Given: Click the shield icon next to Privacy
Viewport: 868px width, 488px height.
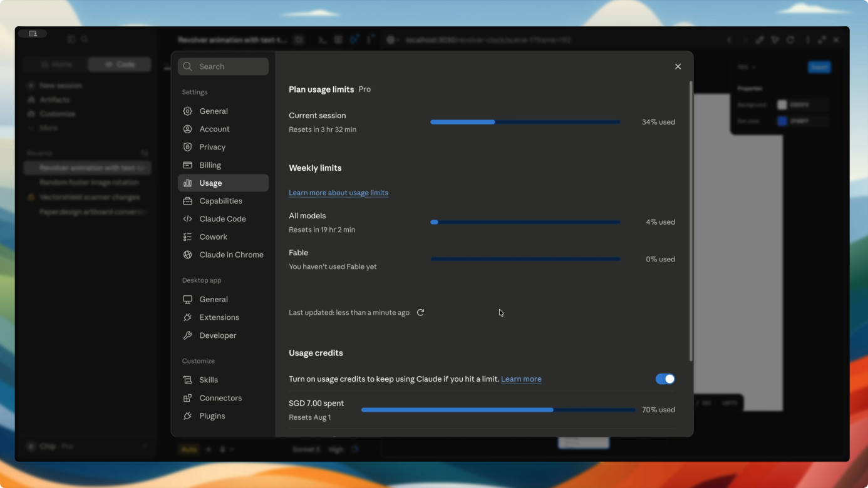Looking at the screenshot, I should 187,147.
